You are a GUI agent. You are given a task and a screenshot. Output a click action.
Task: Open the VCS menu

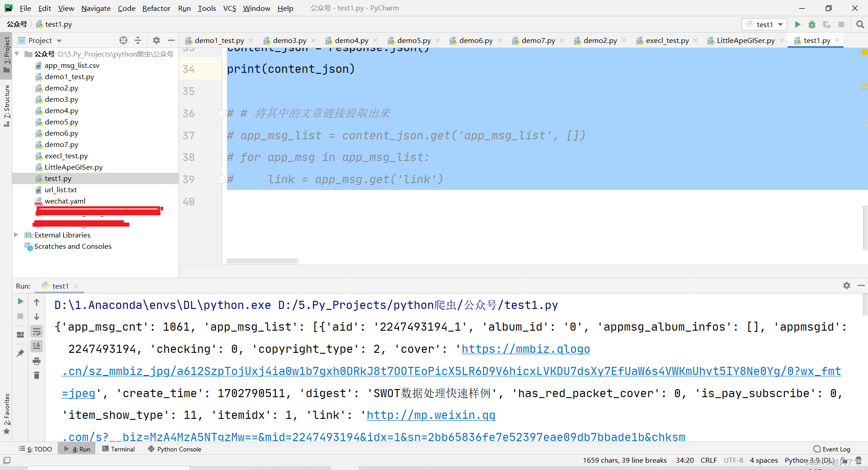230,8
